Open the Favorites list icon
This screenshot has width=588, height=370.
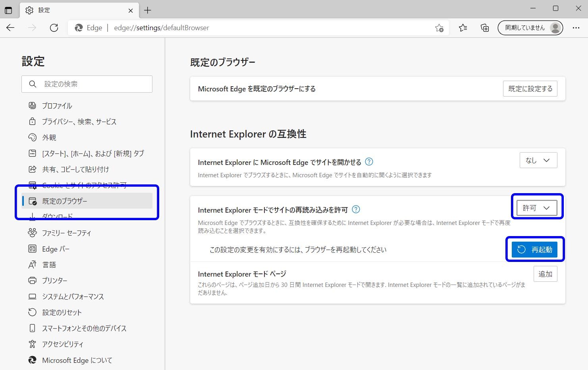click(x=463, y=28)
